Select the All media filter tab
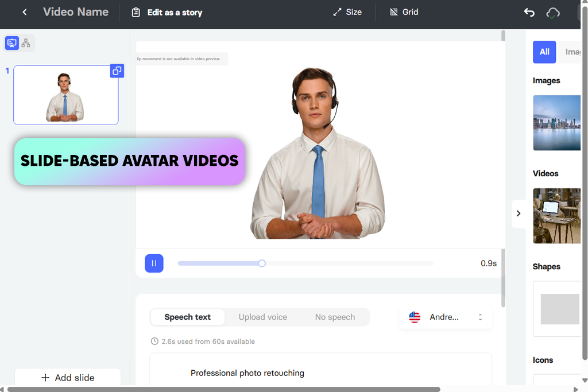The height and width of the screenshot is (392, 588). click(x=544, y=52)
